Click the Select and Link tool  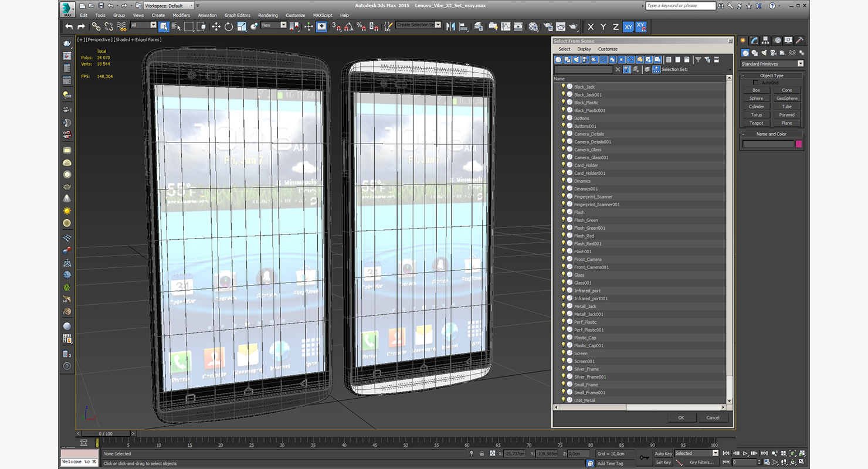coord(96,26)
